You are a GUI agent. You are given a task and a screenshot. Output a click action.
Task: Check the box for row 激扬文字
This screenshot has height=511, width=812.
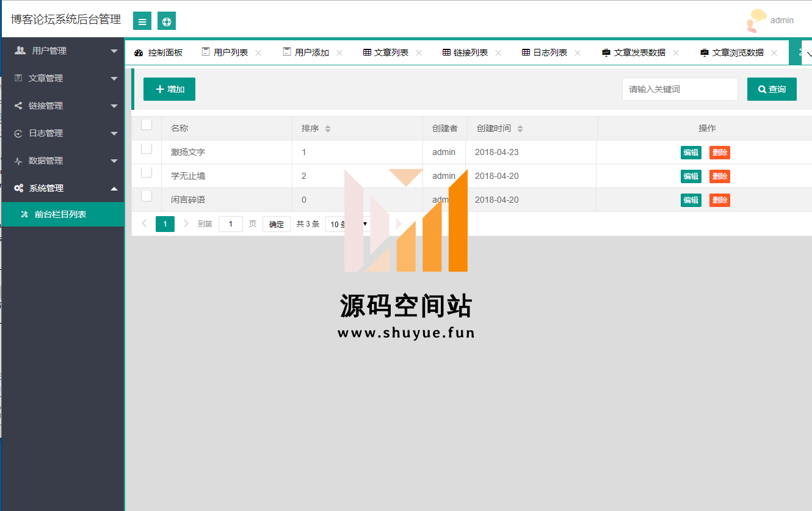pyautogui.click(x=147, y=148)
